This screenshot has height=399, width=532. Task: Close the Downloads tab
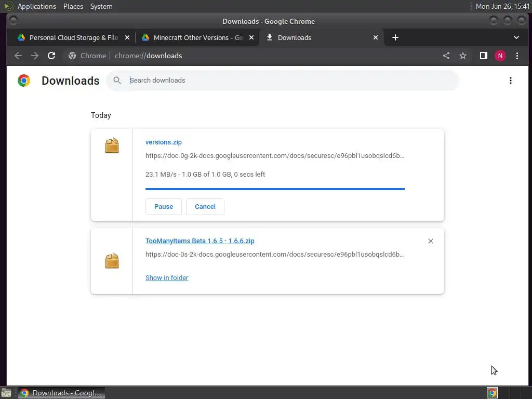point(376,37)
